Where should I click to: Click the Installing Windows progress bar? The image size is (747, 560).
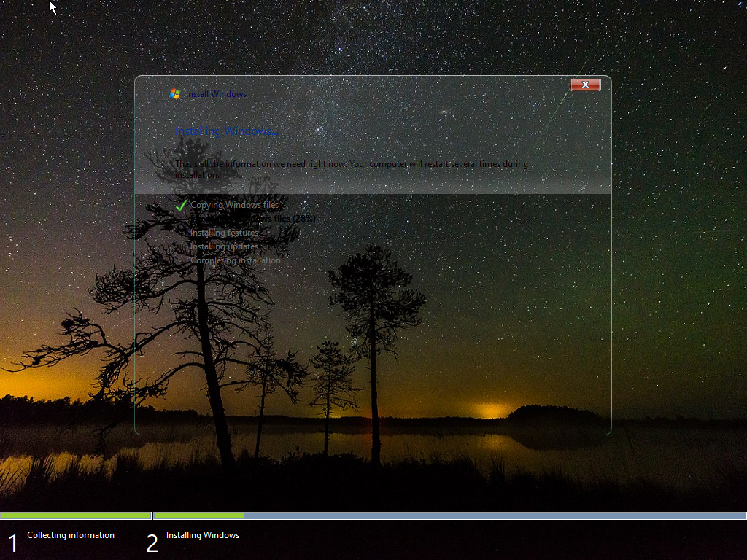pos(449,516)
